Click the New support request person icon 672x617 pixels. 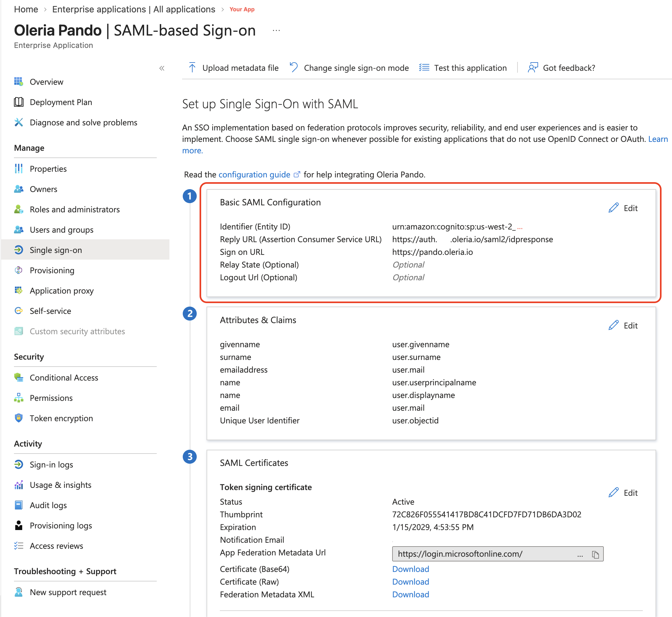click(x=19, y=593)
